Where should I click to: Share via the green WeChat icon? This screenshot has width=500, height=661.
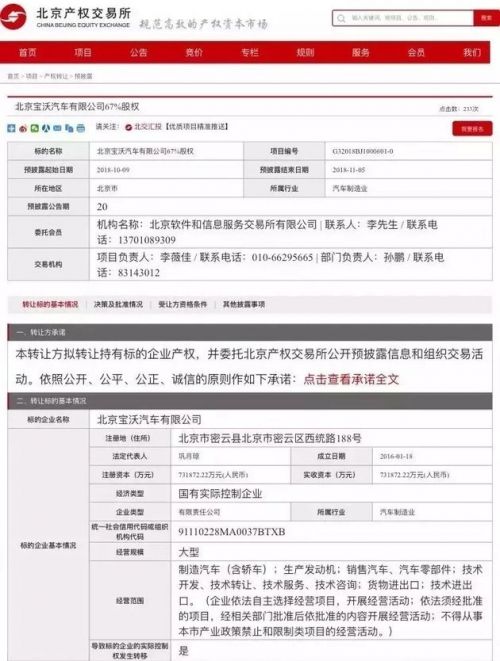point(35,128)
